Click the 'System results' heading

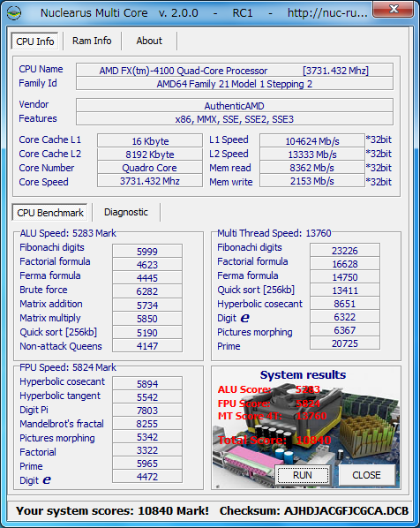[x=303, y=374]
